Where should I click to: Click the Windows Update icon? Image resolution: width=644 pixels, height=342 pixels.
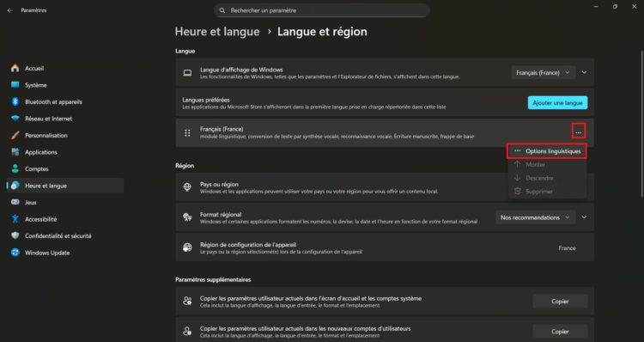[x=15, y=253]
